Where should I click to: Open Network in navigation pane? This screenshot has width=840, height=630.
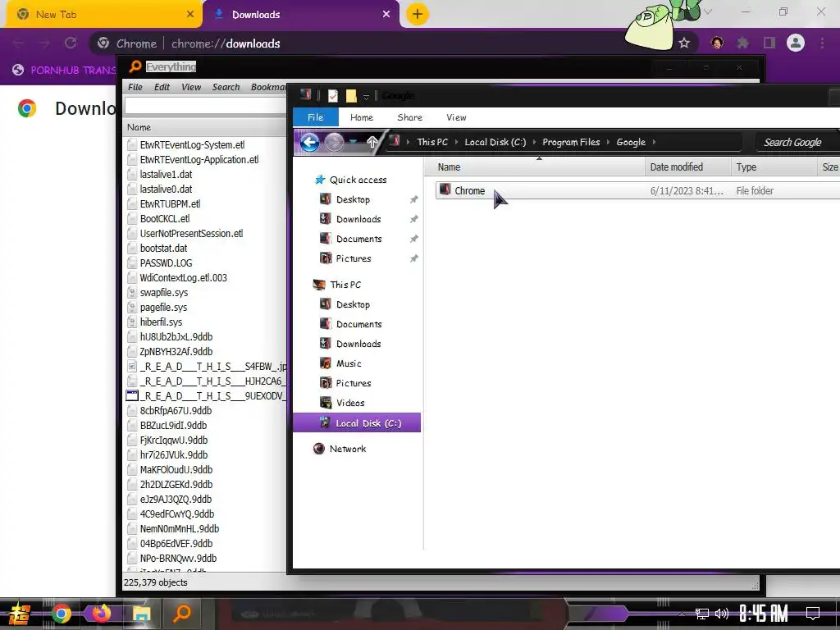(x=347, y=449)
